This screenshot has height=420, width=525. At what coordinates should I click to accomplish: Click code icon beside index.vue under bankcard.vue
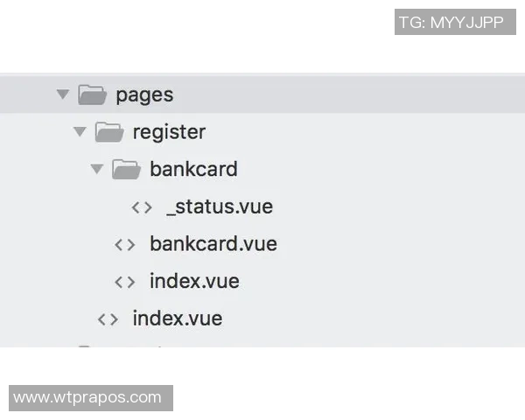pos(125,282)
